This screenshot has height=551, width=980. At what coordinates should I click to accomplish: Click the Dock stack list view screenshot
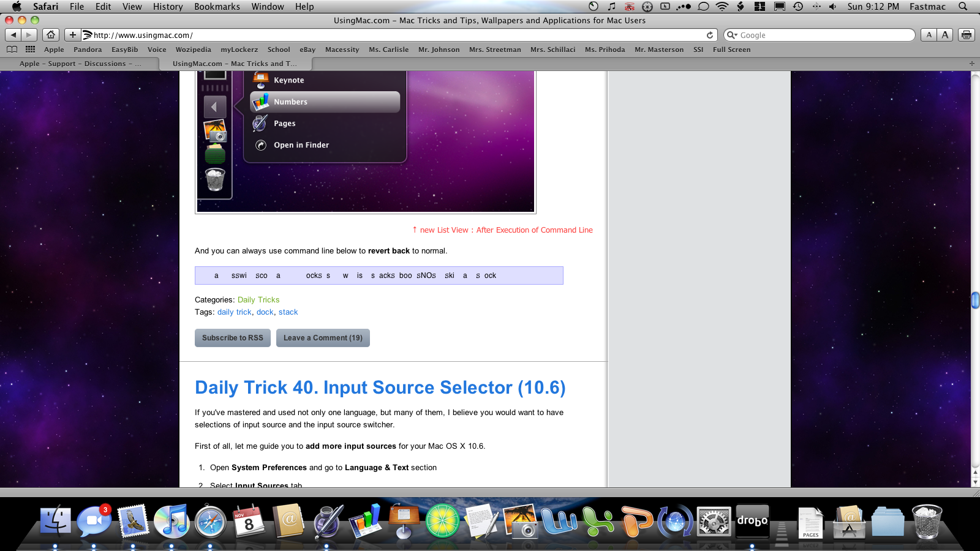click(x=366, y=142)
